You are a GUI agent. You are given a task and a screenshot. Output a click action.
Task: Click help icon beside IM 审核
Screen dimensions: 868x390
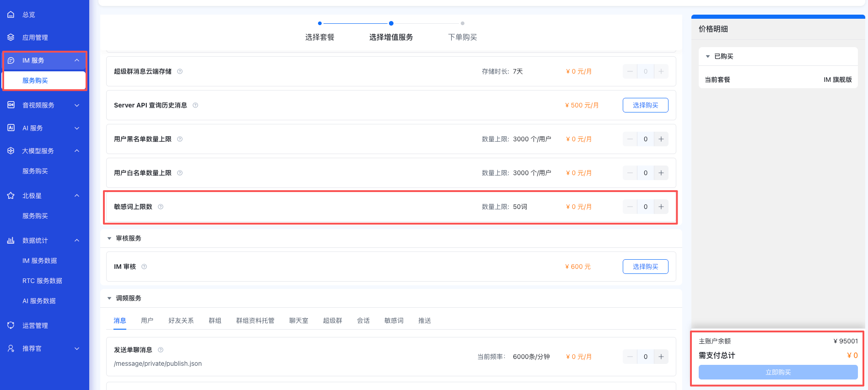click(144, 267)
